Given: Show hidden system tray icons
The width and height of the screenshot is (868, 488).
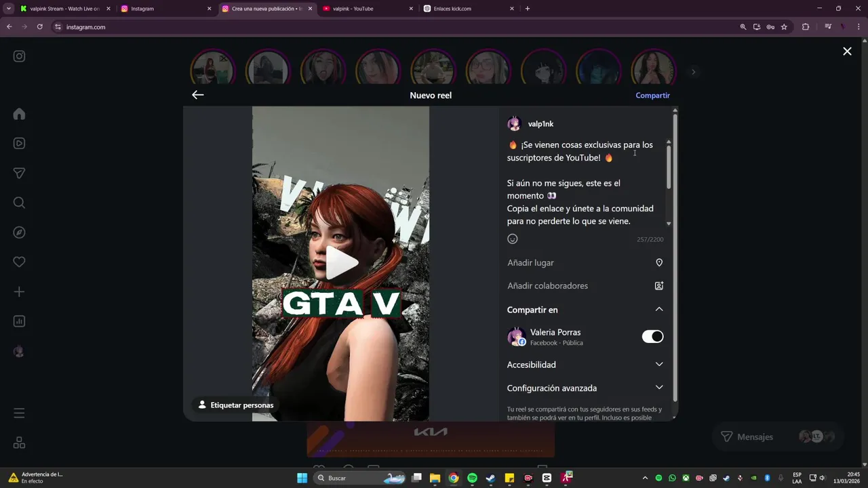Looking at the screenshot, I should coord(645,478).
